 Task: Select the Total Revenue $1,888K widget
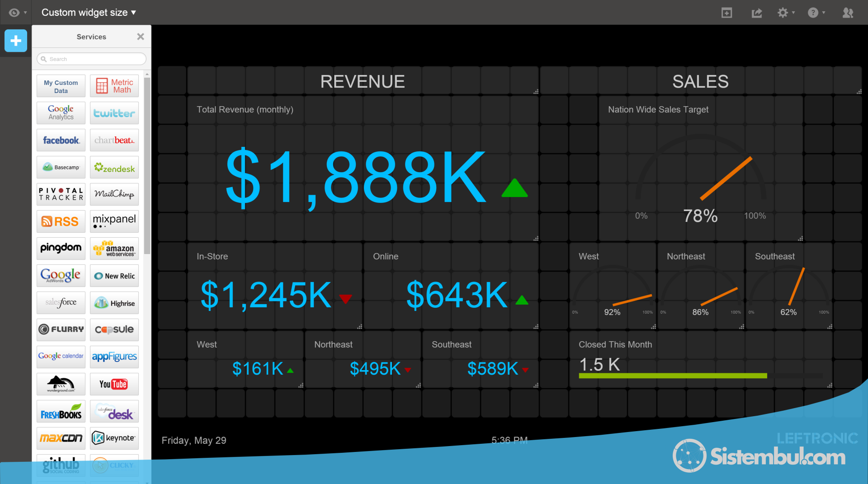363,169
